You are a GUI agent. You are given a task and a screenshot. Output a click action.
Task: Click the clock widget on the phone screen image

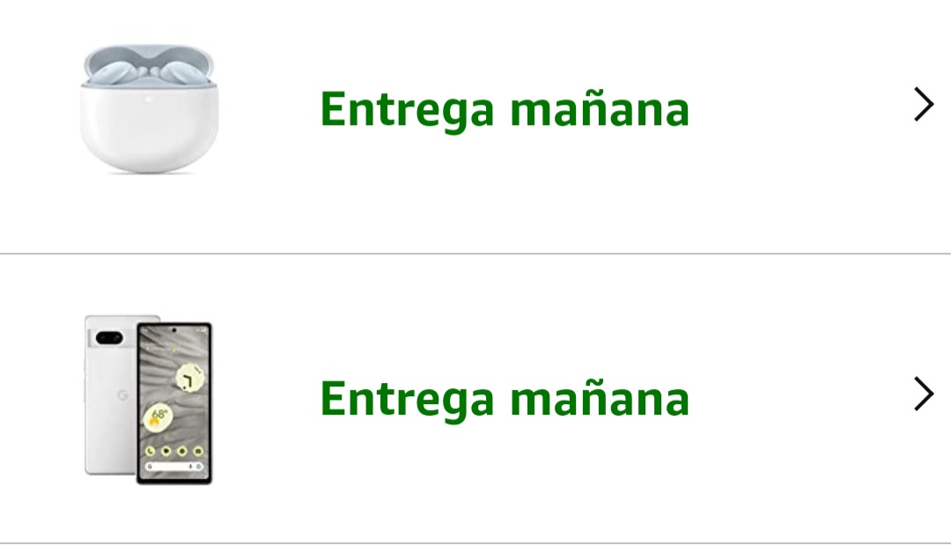[190, 378]
